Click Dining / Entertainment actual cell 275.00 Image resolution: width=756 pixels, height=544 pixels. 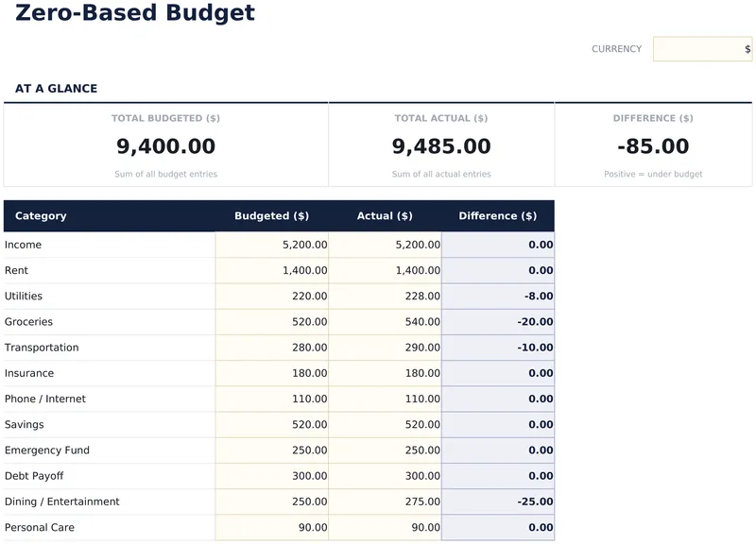click(x=385, y=501)
